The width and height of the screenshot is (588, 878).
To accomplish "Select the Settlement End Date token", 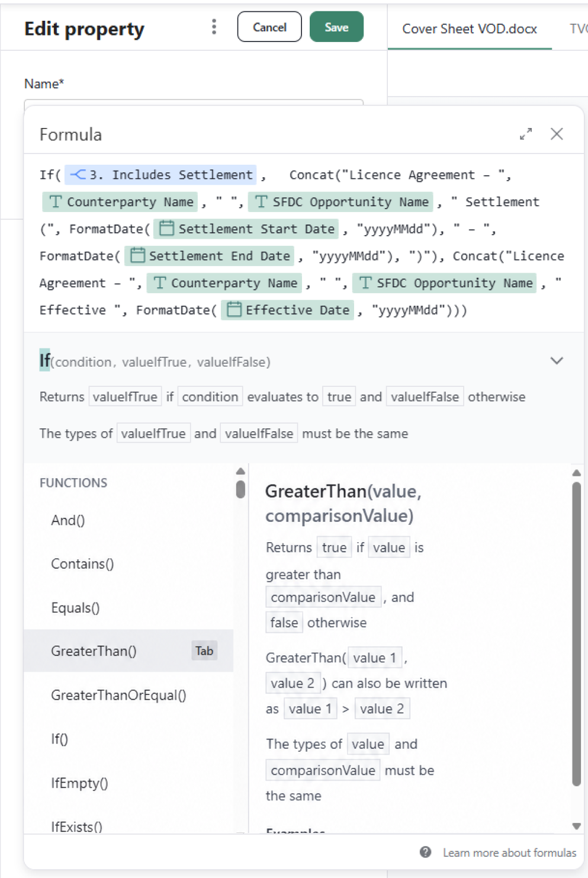I will coord(209,256).
